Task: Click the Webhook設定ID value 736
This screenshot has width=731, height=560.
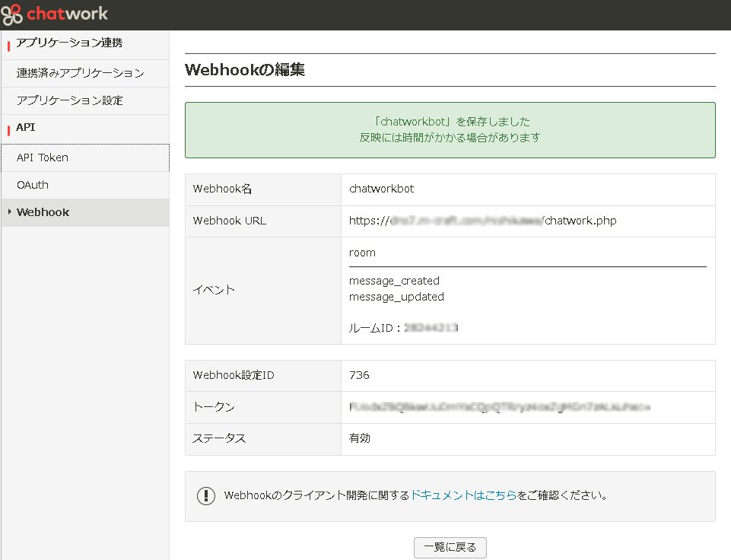Action: pyautogui.click(x=359, y=375)
